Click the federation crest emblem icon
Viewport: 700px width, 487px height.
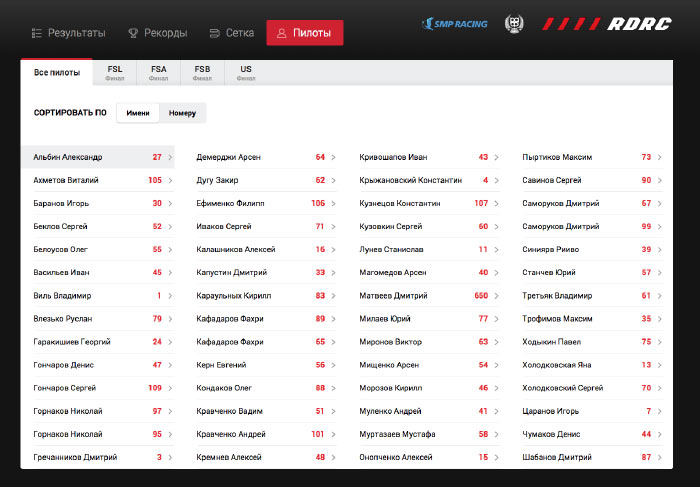coord(516,23)
